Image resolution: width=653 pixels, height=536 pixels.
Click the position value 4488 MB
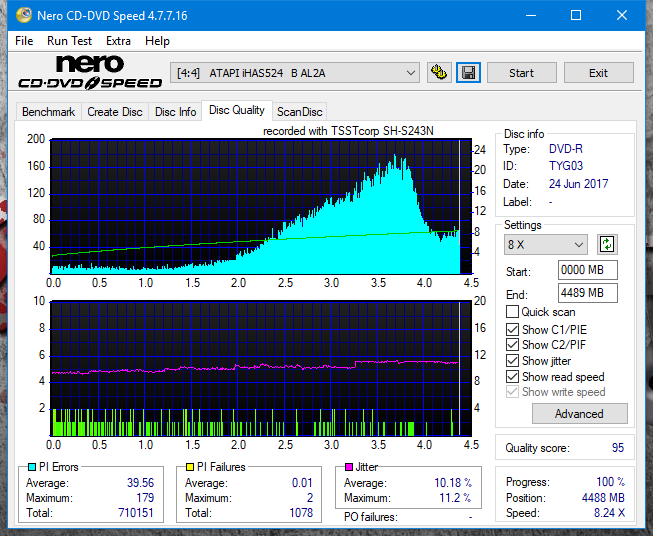(603, 498)
